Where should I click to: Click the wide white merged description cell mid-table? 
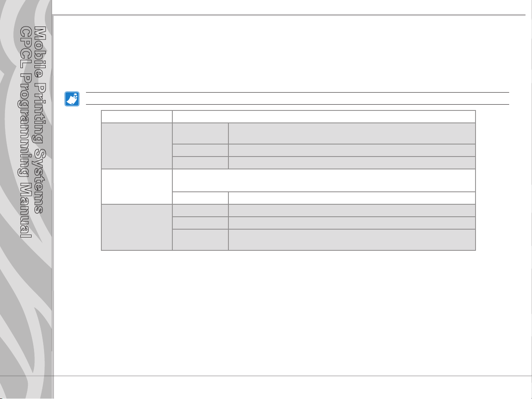point(324,180)
